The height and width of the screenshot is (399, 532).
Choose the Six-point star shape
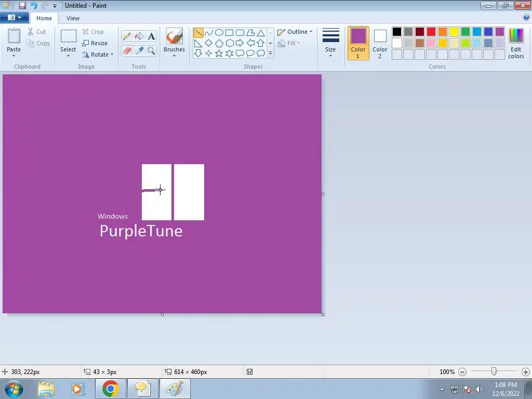(x=229, y=54)
